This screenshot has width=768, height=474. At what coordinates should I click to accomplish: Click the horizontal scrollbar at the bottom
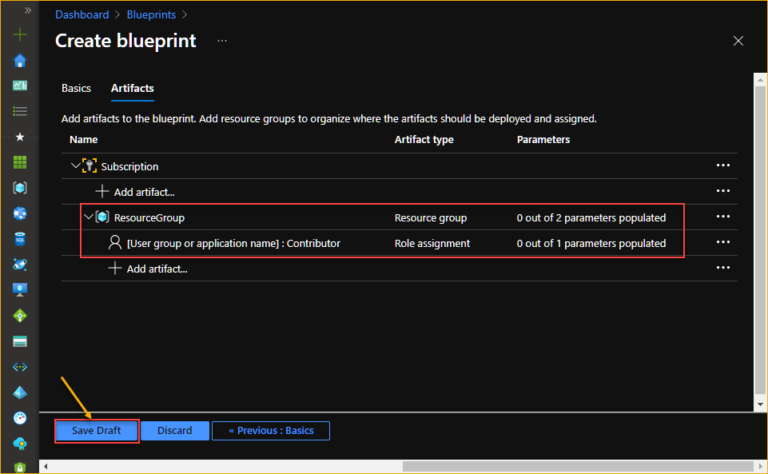click(x=400, y=466)
